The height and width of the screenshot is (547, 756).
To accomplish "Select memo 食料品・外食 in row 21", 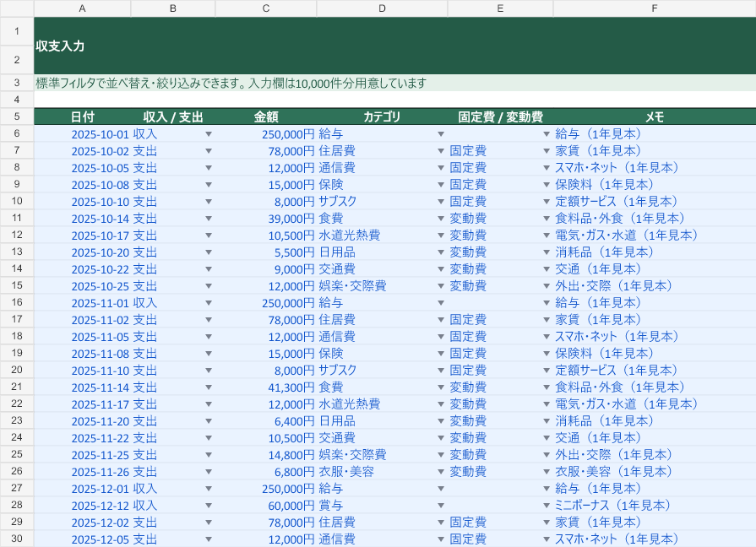I will [655, 387].
